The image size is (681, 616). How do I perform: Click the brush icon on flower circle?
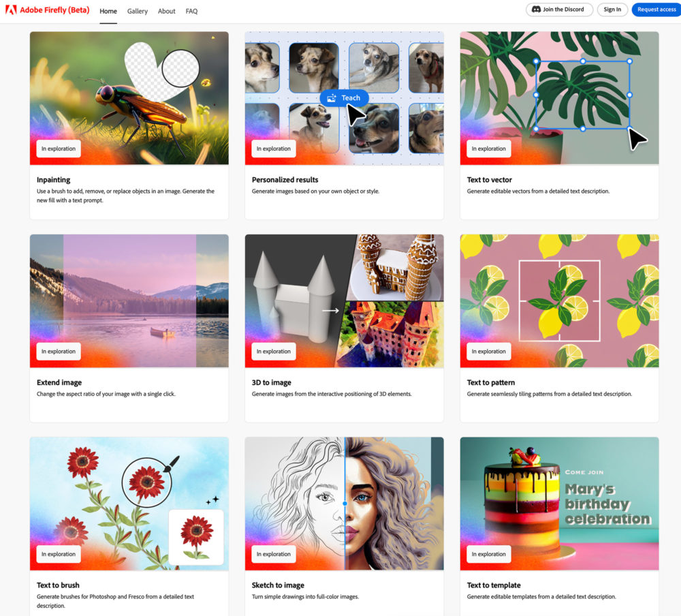pyautogui.click(x=171, y=463)
